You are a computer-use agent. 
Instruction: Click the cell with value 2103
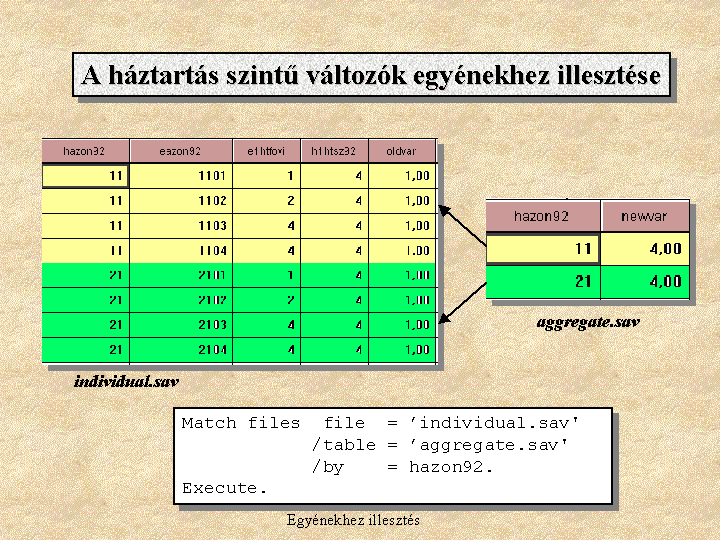pos(181,325)
